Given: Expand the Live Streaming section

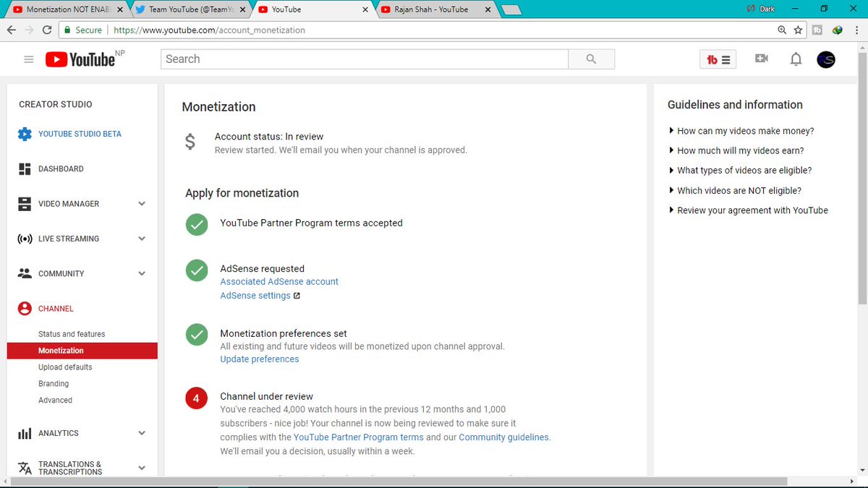Looking at the screenshot, I should click(x=142, y=239).
